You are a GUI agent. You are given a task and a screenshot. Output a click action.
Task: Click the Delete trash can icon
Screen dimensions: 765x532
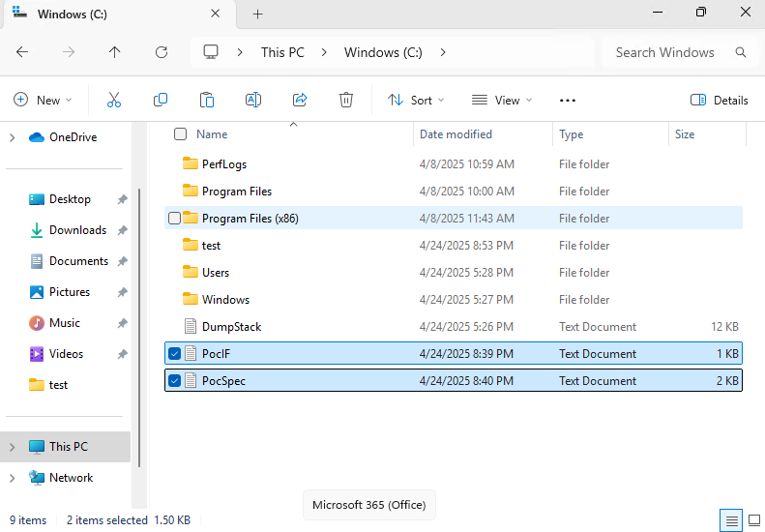(x=346, y=100)
